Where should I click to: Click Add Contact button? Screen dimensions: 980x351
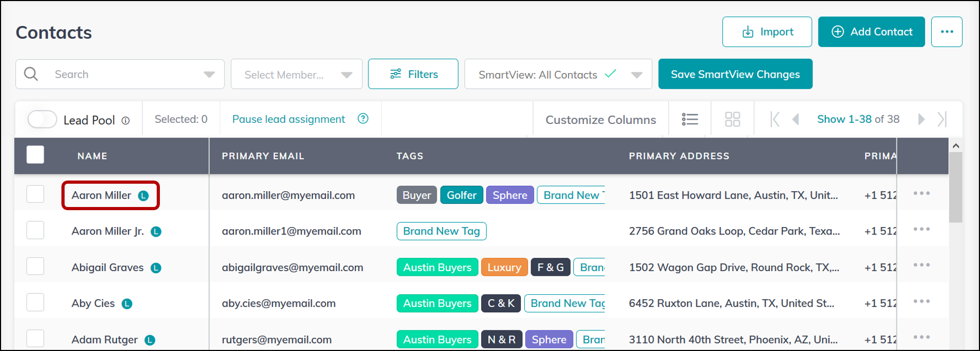pyautogui.click(x=871, y=32)
